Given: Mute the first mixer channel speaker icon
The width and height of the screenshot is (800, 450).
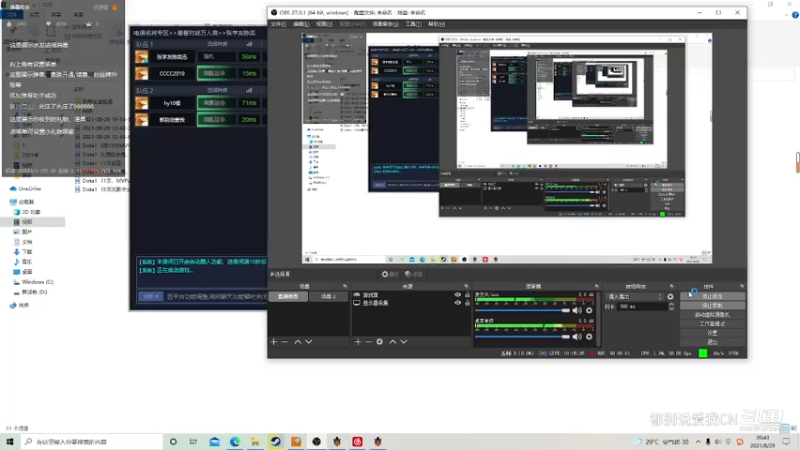Looking at the screenshot, I should [x=577, y=310].
